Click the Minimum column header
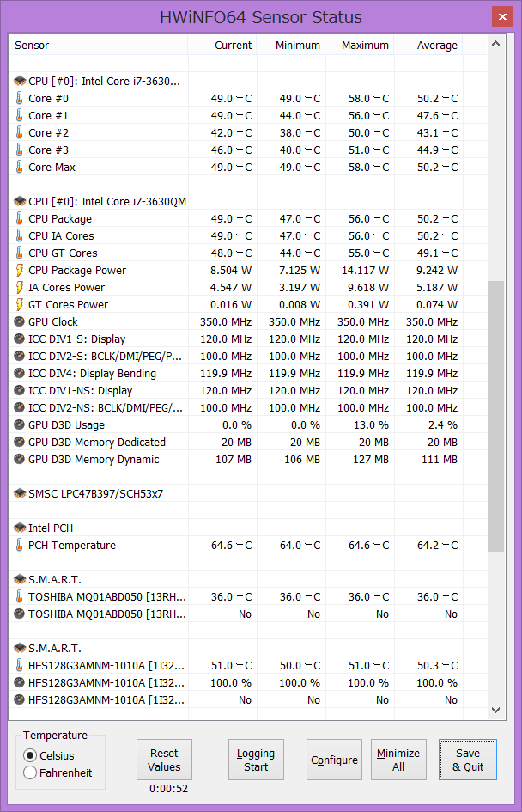Viewport: 522px width, 812px height. coord(291,45)
